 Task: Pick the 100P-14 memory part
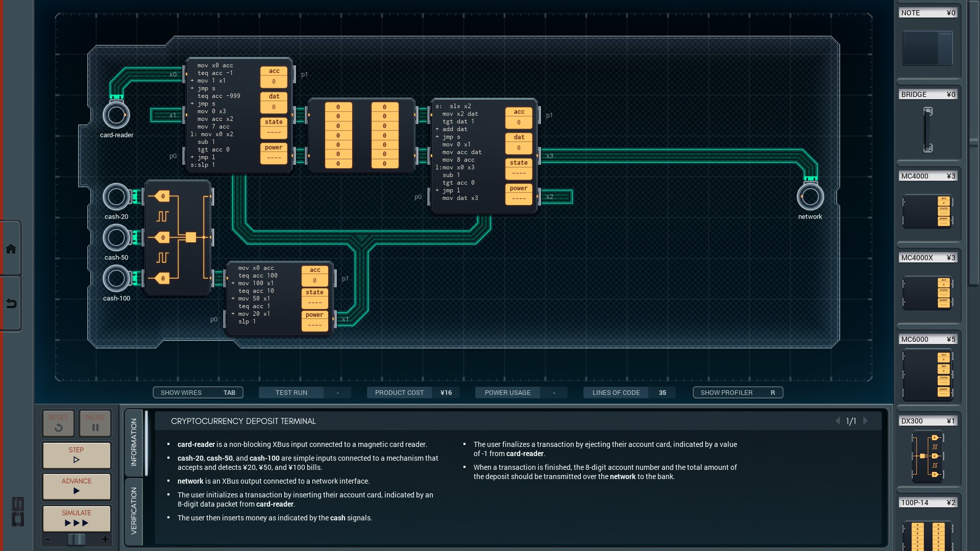point(927,536)
